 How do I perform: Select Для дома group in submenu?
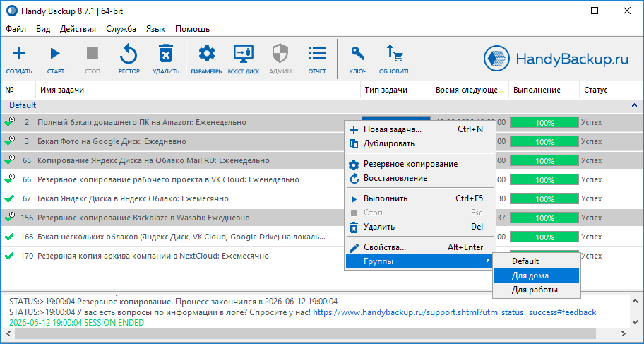(537, 275)
